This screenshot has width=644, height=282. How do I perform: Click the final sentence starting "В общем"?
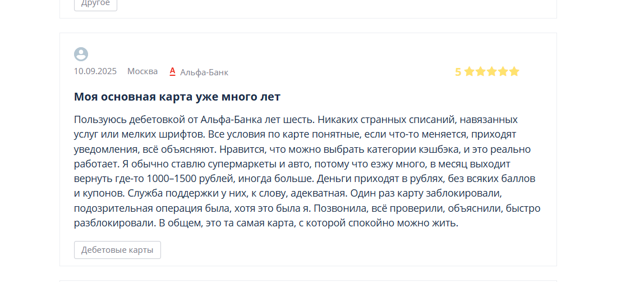pos(309,223)
